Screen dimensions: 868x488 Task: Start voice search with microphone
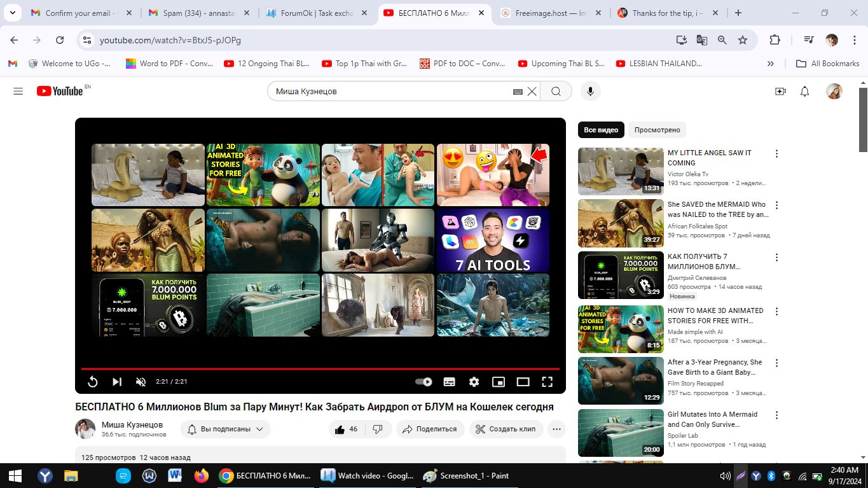[x=590, y=91]
